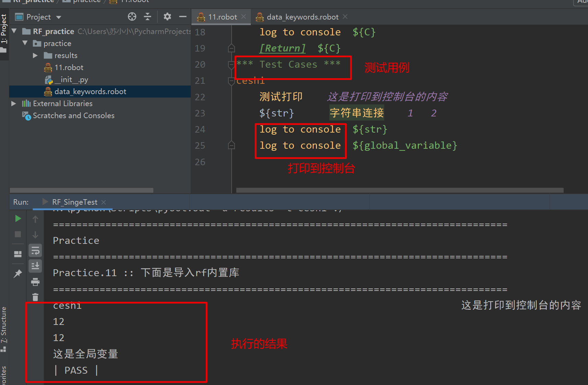This screenshot has width=588, height=385.
Task: Restore the run window default layout
Action: [x=17, y=253]
